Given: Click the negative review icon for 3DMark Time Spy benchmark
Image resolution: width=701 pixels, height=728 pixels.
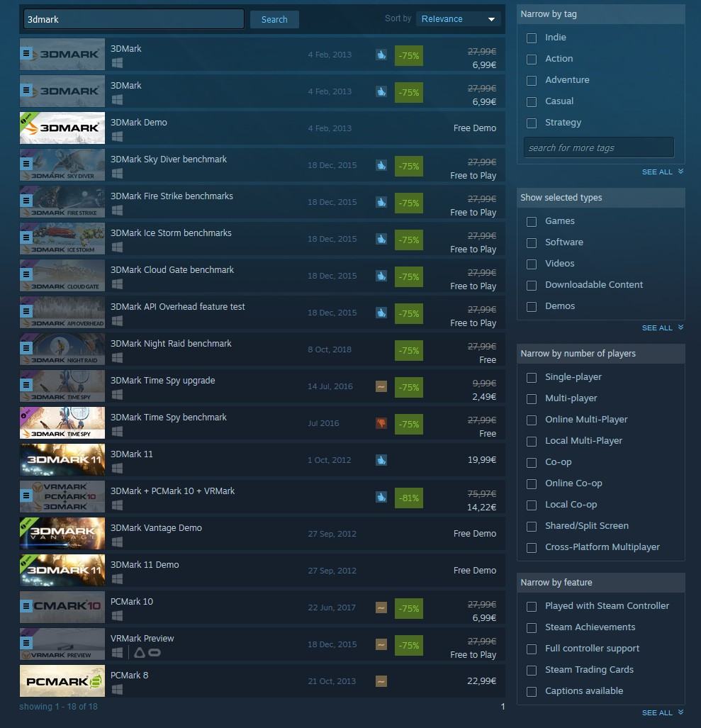Looking at the screenshot, I should click(381, 423).
